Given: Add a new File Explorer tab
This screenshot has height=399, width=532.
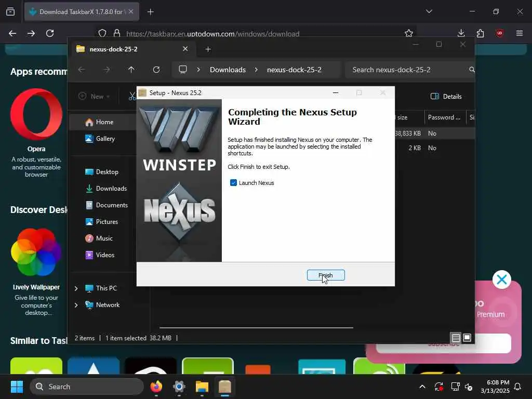Looking at the screenshot, I should coord(208,49).
